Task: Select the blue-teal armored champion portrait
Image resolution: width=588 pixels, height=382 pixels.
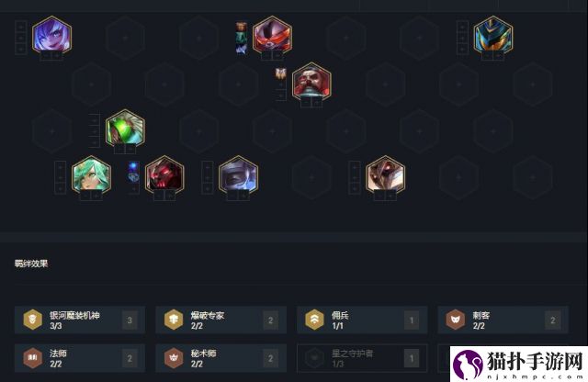Action: coord(492,35)
